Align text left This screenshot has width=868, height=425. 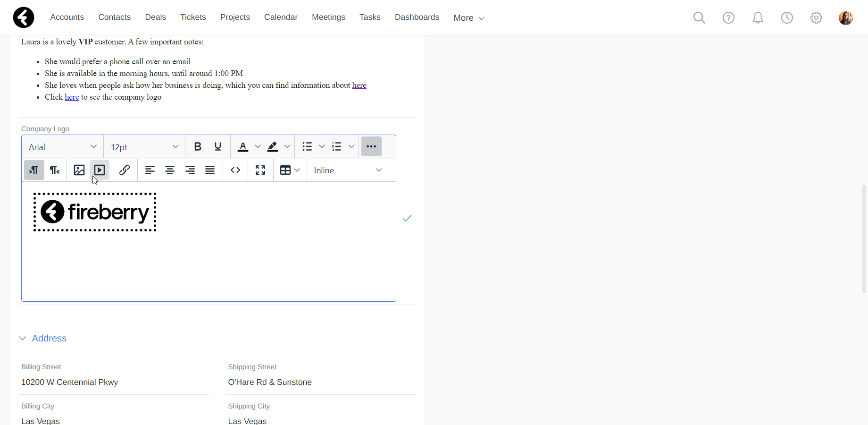pos(150,170)
